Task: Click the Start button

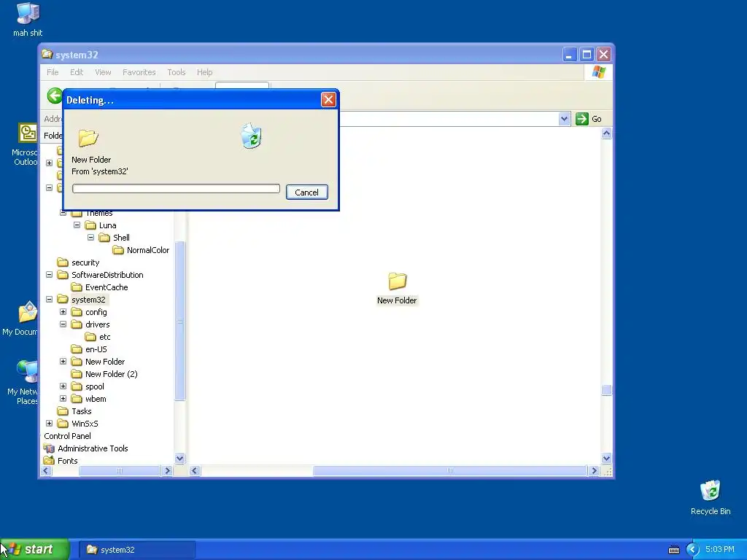Action: (x=34, y=550)
